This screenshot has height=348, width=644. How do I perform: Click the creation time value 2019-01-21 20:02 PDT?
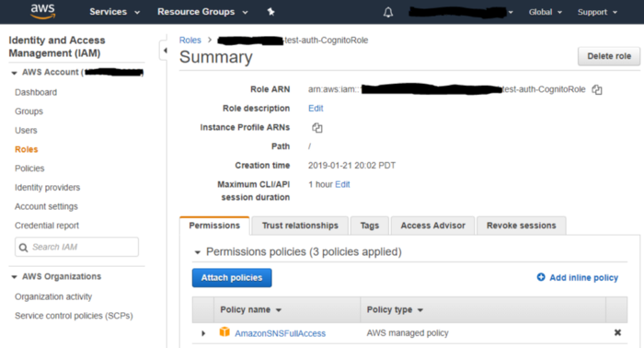(x=352, y=166)
